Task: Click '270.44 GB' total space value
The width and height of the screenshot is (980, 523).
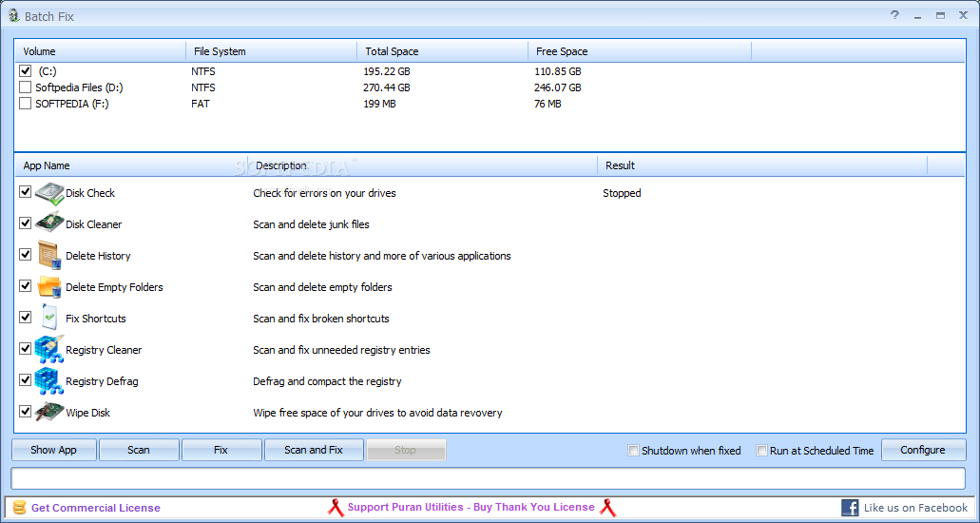Action: coord(386,87)
